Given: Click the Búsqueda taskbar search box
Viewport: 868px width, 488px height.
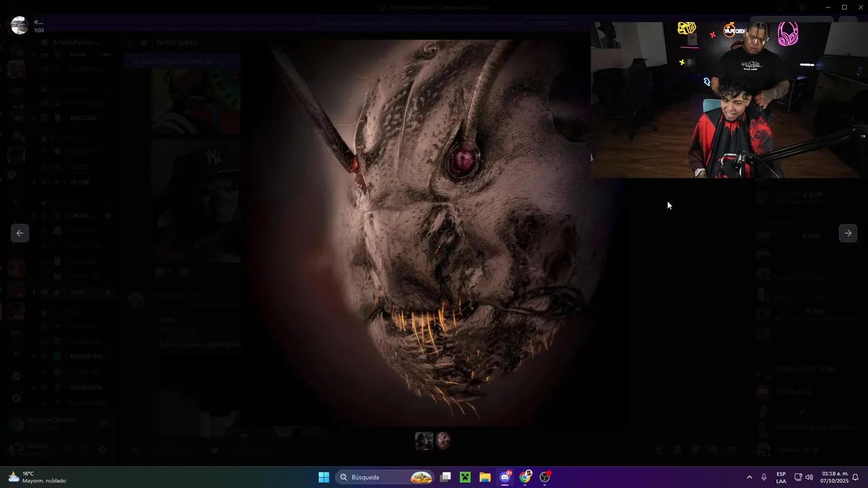Looking at the screenshot, I should (x=385, y=477).
